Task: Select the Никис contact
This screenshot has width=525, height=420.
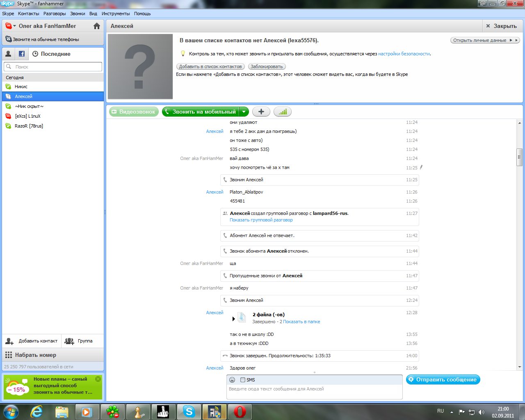Action: [x=53, y=87]
